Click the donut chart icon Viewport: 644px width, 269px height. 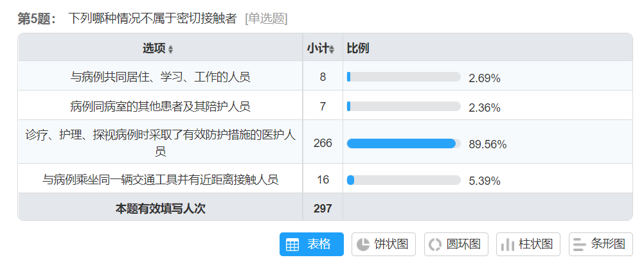tap(435, 245)
